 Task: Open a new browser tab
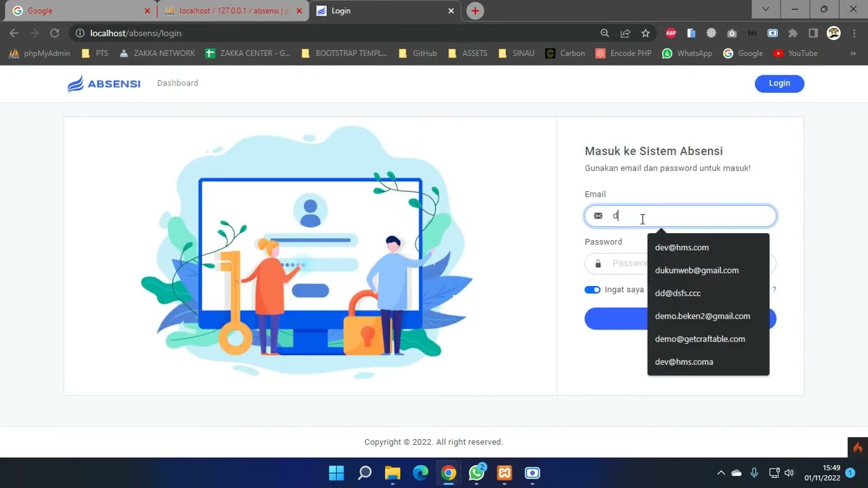475,11
